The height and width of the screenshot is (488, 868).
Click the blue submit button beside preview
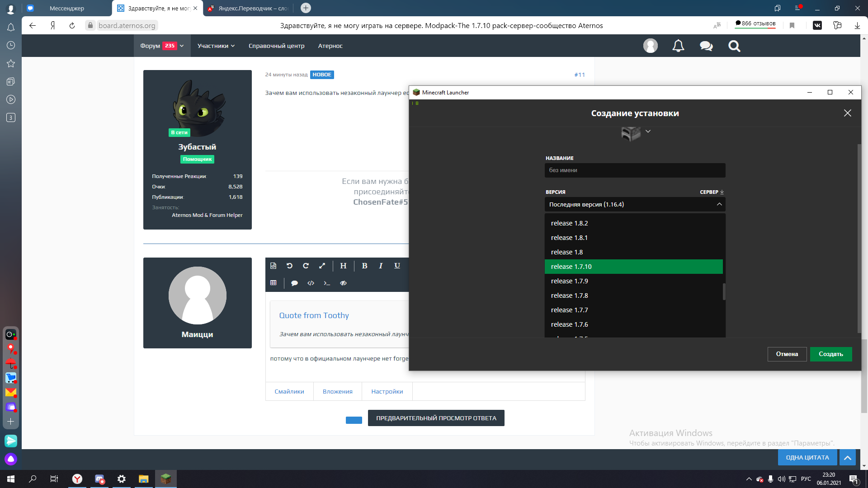(x=354, y=420)
